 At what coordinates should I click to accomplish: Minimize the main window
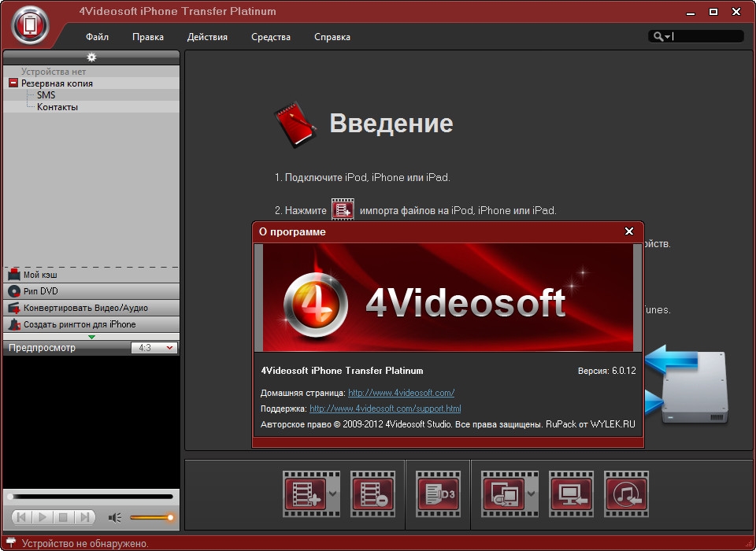pos(691,12)
